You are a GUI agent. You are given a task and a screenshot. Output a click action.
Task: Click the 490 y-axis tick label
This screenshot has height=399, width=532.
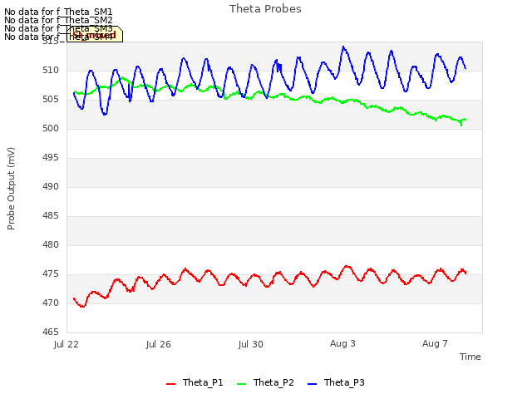pos(51,186)
